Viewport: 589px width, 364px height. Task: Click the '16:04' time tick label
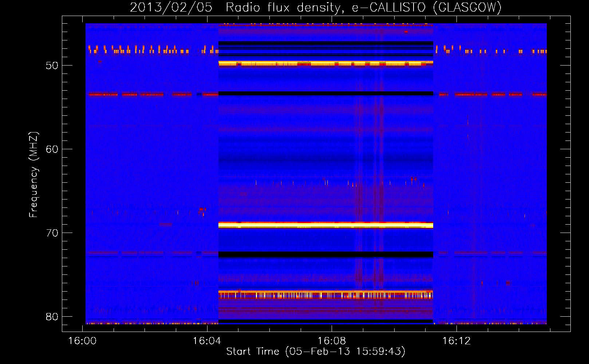207,341
